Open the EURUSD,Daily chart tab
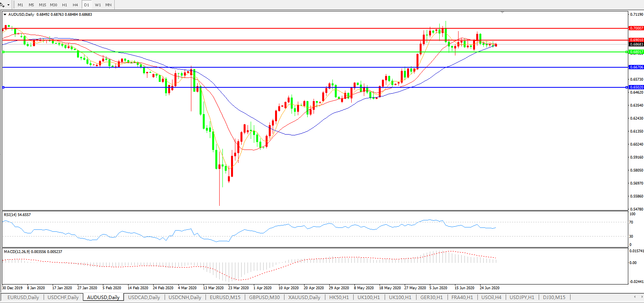644x303 pixels. pyautogui.click(x=23, y=297)
